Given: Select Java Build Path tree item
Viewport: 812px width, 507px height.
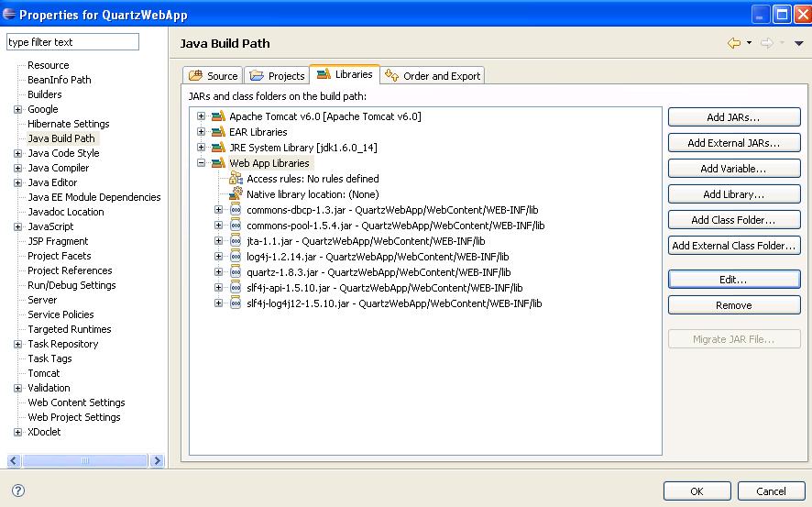Looking at the screenshot, I should tap(61, 138).
